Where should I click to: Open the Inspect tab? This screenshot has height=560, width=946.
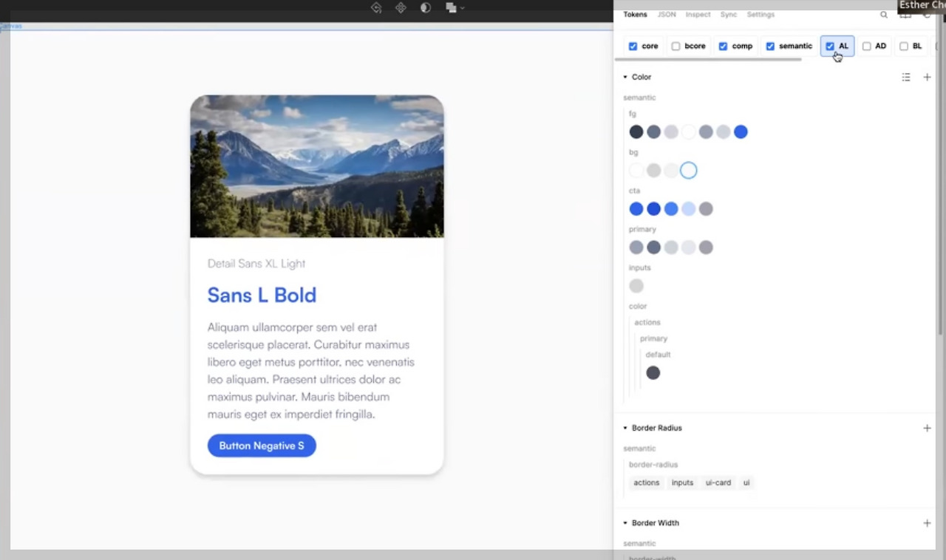point(698,14)
